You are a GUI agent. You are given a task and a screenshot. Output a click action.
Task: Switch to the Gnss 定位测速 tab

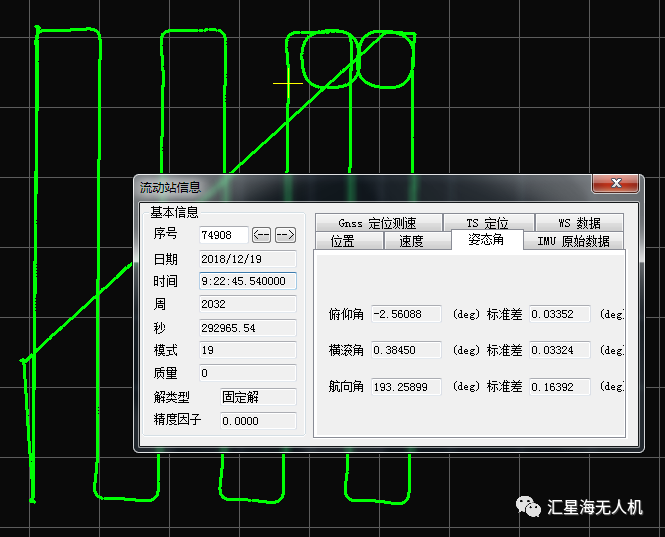[x=377, y=223]
